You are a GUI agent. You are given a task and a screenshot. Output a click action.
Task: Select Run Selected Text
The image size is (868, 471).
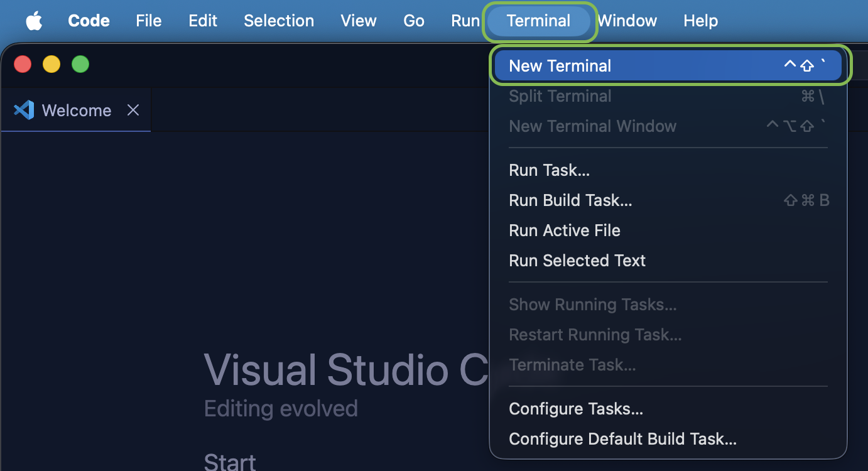coord(668,261)
